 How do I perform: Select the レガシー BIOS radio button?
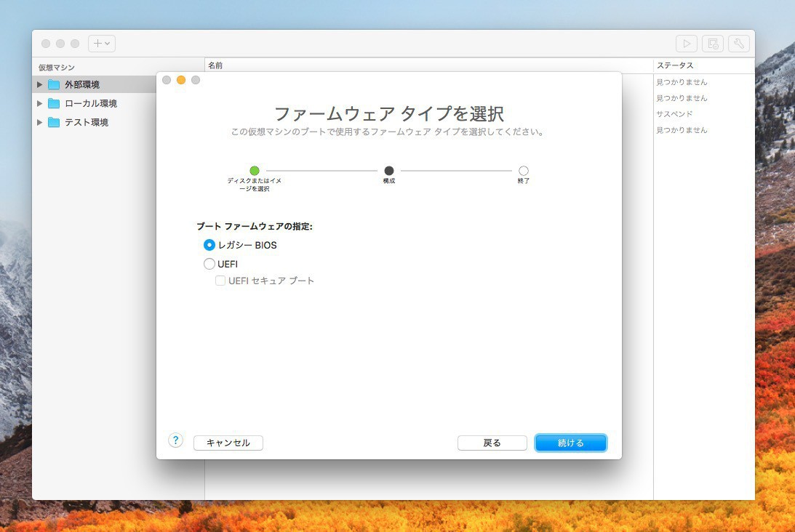209,245
